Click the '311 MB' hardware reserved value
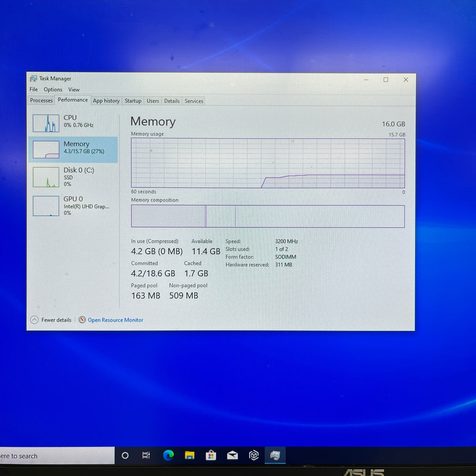The height and width of the screenshot is (476, 476). (284, 265)
